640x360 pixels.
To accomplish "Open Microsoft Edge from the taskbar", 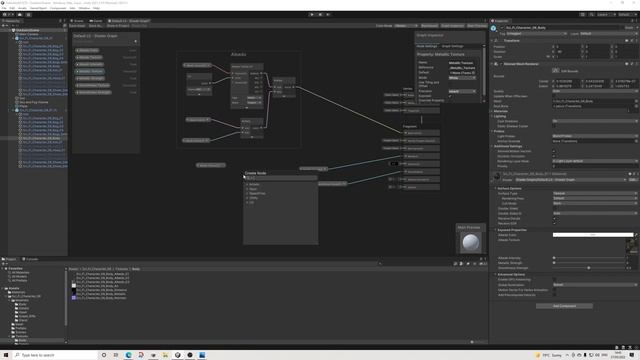I will pos(129,355).
